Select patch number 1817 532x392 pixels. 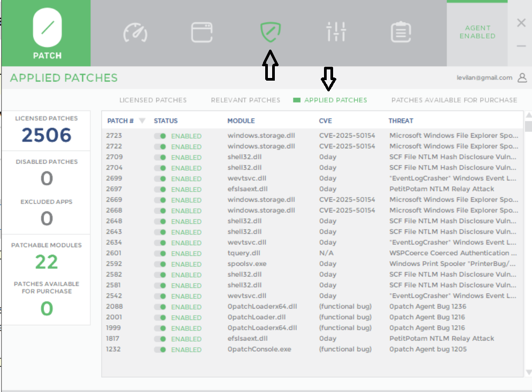point(112,339)
